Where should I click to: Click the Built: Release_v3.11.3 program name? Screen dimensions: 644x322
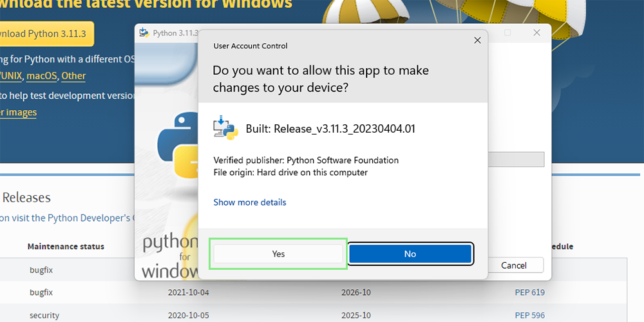coord(330,129)
